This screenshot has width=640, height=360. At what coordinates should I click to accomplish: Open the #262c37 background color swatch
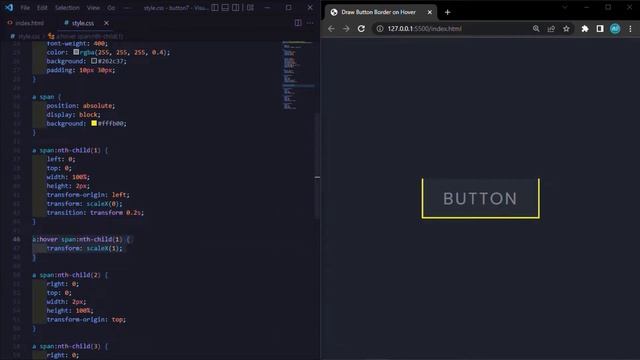point(94,61)
